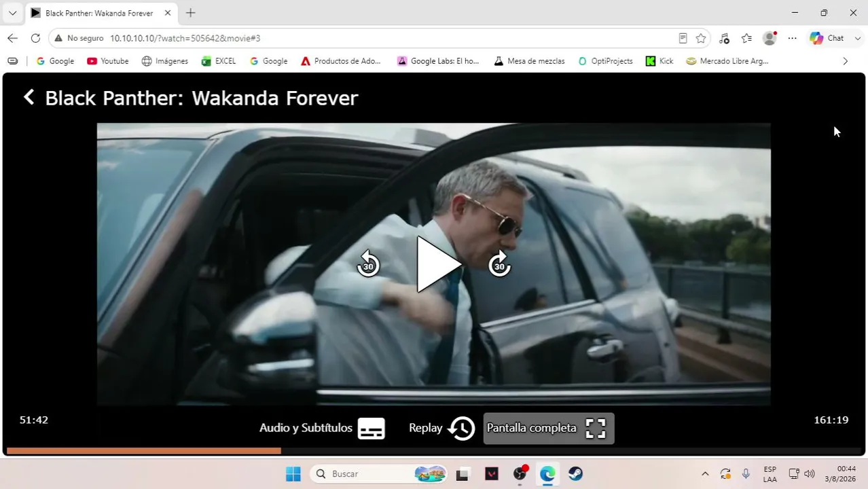Open Microsoft Edge from the taskbar
The width and height of the screenshot is (868, 489).
(x=547, y=473)
